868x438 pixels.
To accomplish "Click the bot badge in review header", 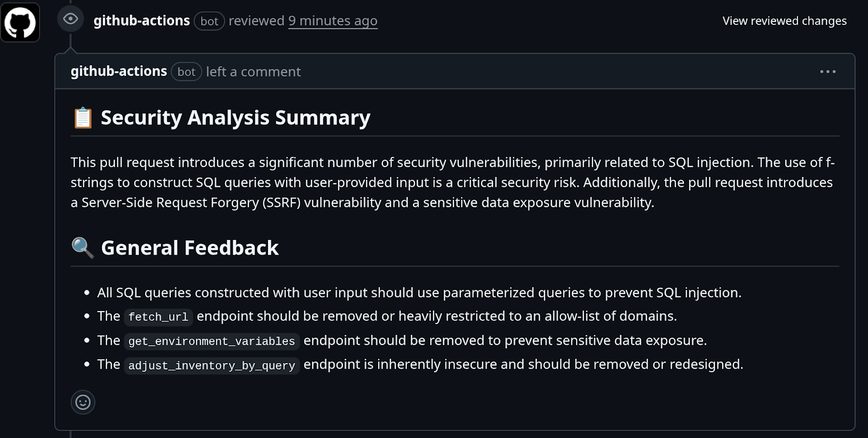I will [209, 21].
